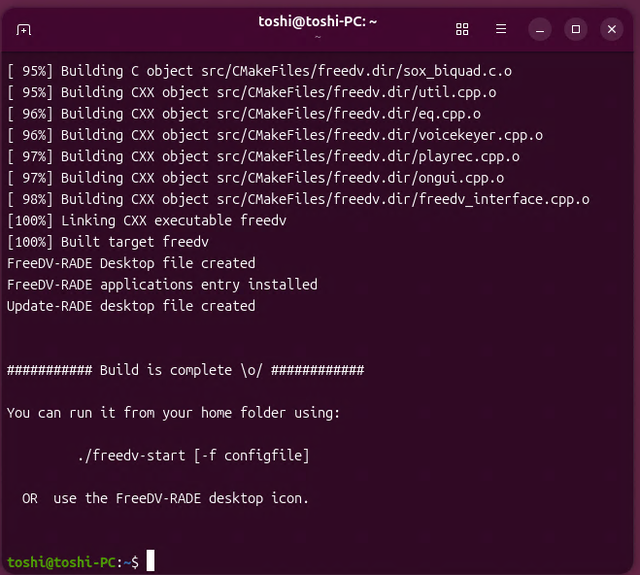
Task: Show the terminal tab overview grid
Action: point(462,29)
